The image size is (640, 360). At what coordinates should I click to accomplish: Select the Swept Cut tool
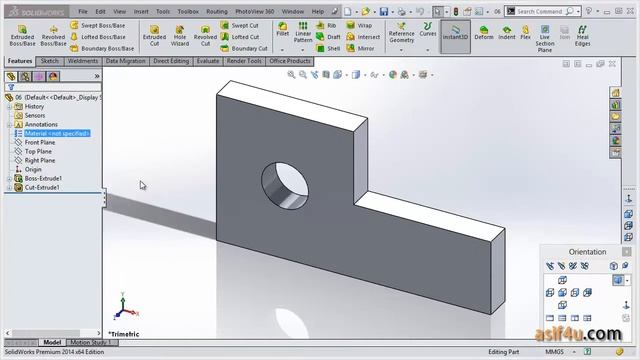240,25
